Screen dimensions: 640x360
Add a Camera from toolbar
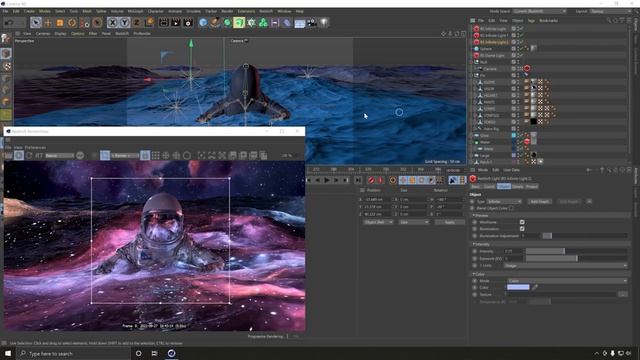pyautogui.click(x=312, y=23)
